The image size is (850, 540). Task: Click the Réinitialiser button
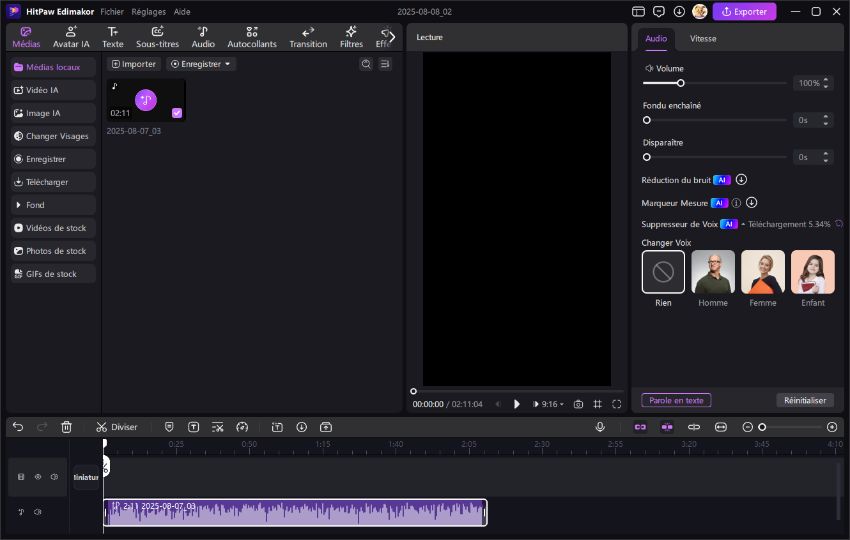pyautogui.click(x=805, y=400)
